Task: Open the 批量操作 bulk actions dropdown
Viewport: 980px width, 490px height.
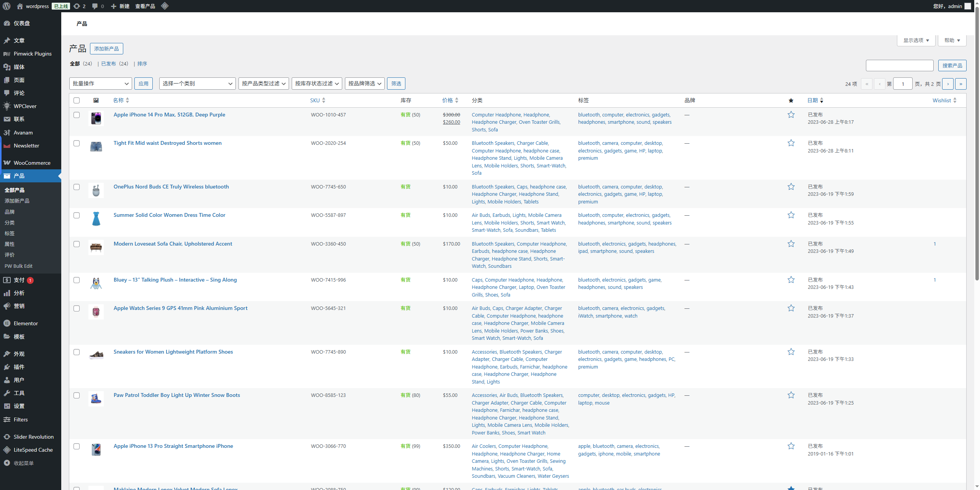Action: (100, 84)
